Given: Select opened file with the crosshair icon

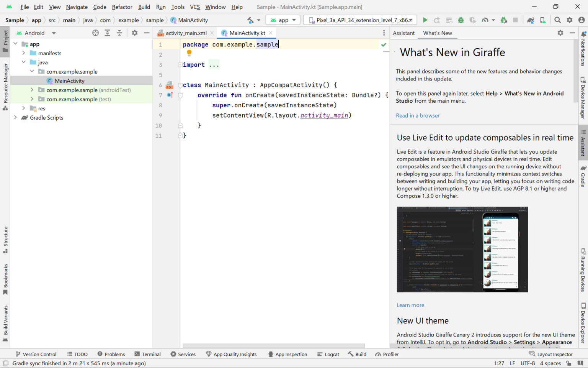Looking at the screenshot, I should (x=95, y=33).
